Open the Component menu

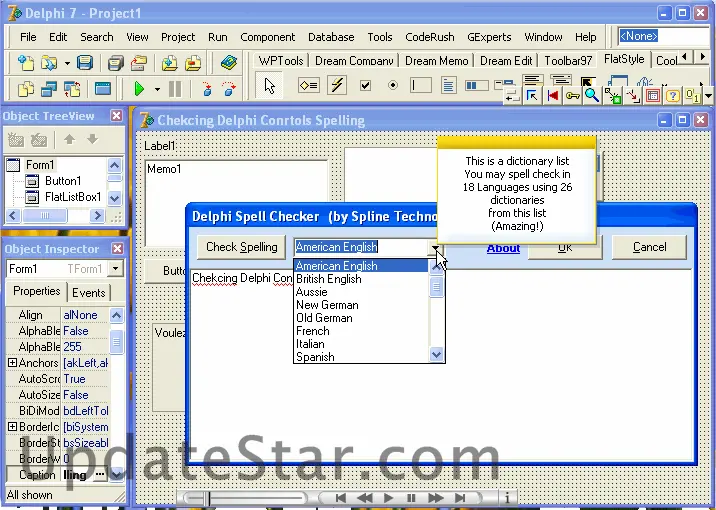tap(268, 37)
